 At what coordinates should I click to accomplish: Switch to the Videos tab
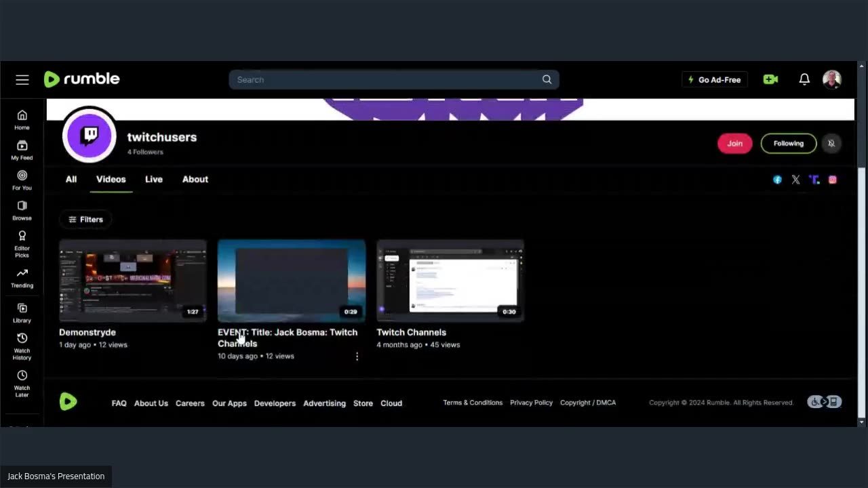[111, 179]
